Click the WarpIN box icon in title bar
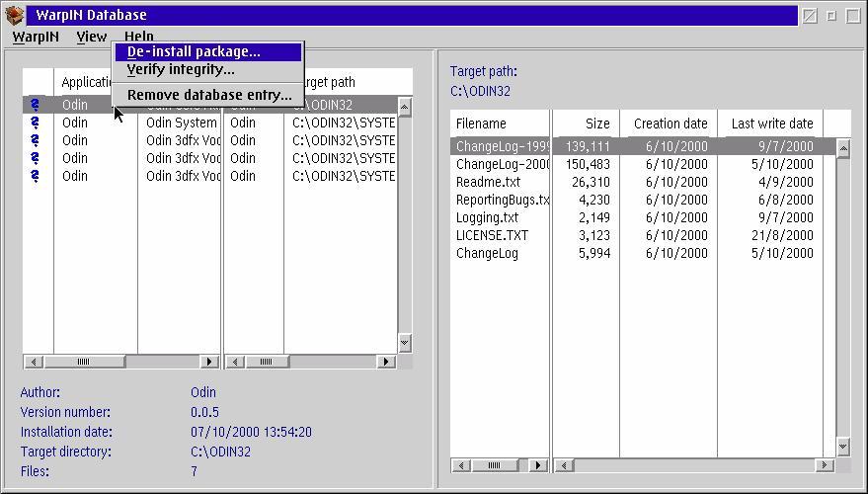868x494 pixels. [15, 15]
